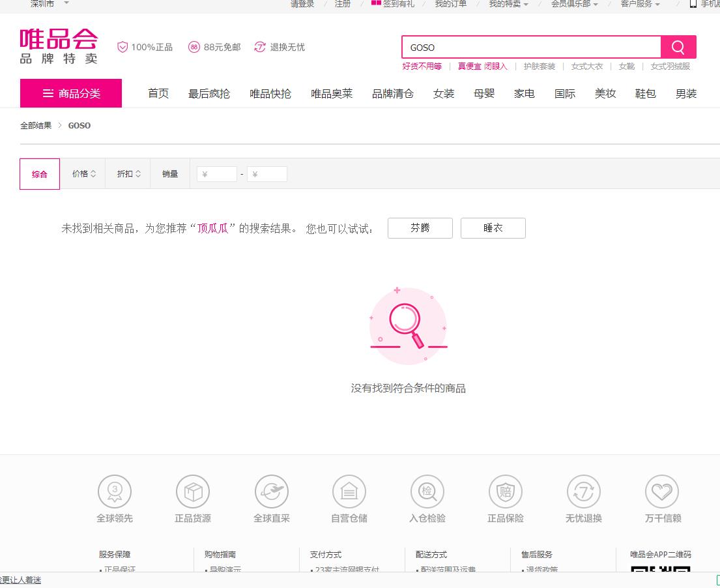Click the mobile phone icon in top bar

click(x=693, y=4)
